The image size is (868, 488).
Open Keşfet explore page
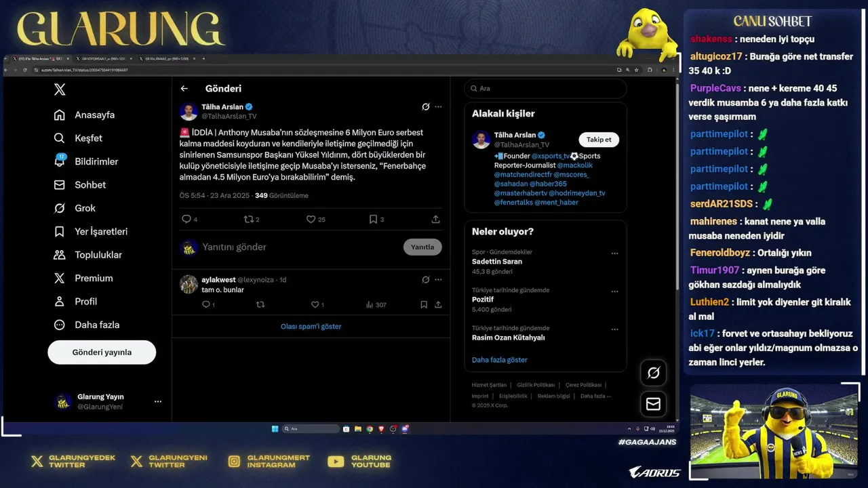click(78, 138)
